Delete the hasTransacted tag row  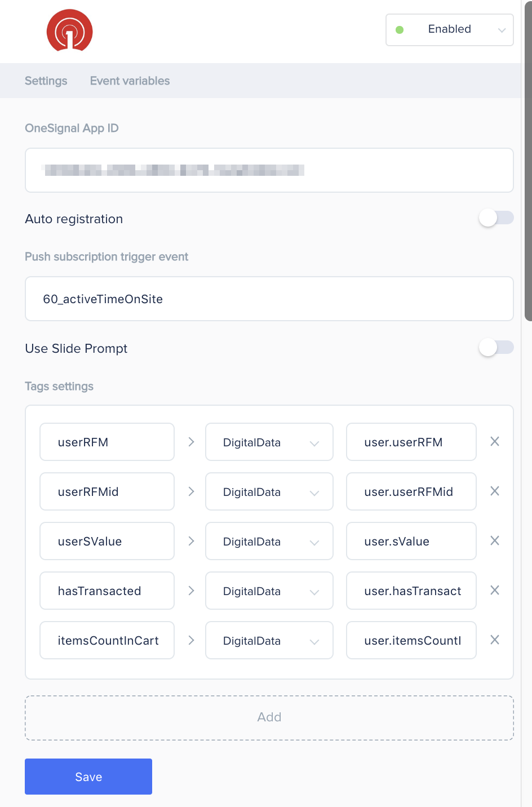pyautogui.click(x=495, y=590)
